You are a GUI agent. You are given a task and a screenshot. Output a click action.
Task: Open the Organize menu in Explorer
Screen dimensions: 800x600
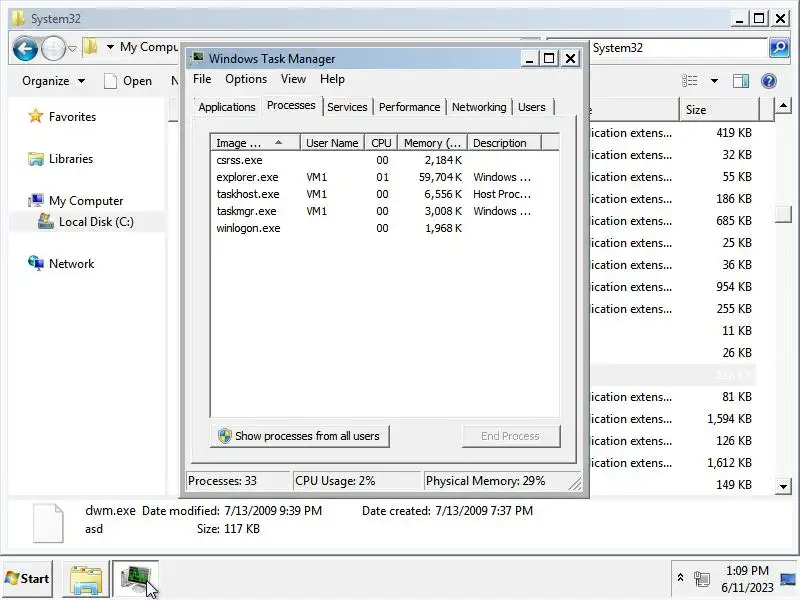coord(53,81)
